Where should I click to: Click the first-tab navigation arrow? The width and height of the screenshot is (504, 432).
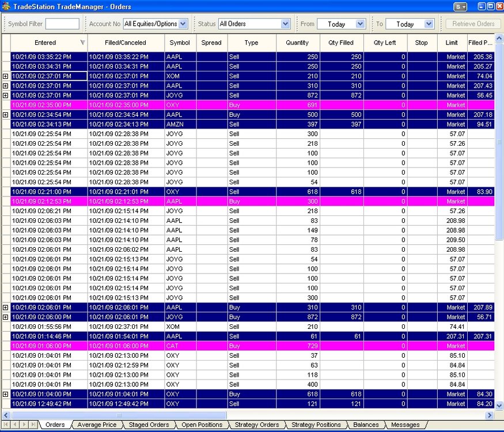click(6, 425)
